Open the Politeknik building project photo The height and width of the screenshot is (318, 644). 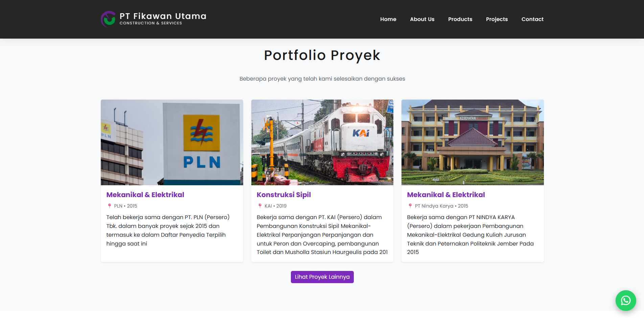tap(473, 142)
